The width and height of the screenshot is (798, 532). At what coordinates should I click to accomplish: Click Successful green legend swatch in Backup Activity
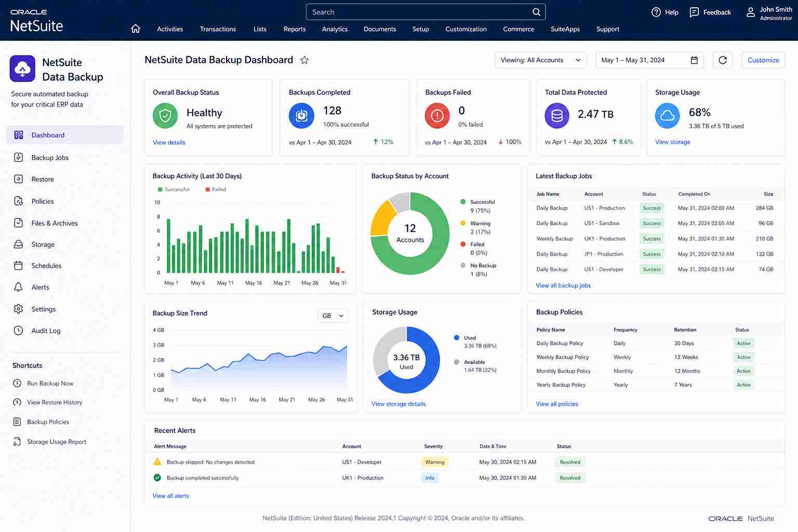coord(160,190)
